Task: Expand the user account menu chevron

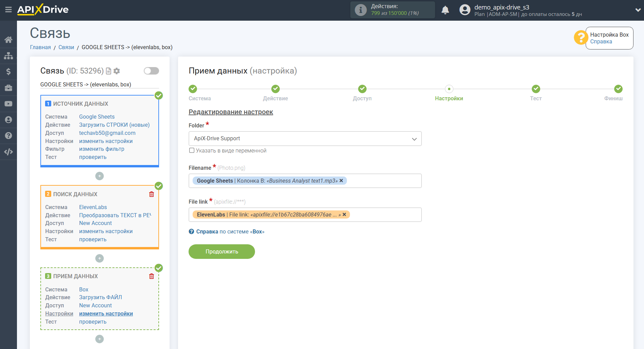Action: [x=638, y=10]
